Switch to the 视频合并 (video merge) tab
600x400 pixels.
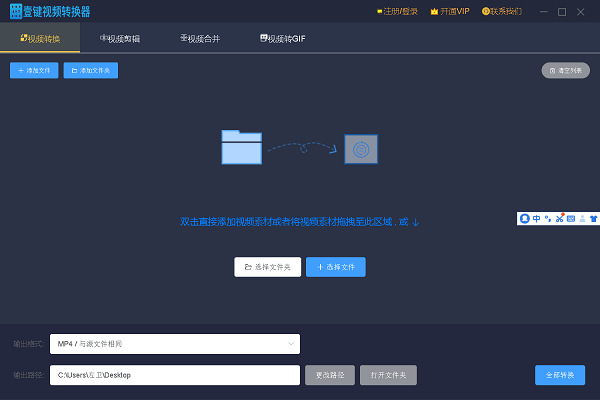coord(199,38)
